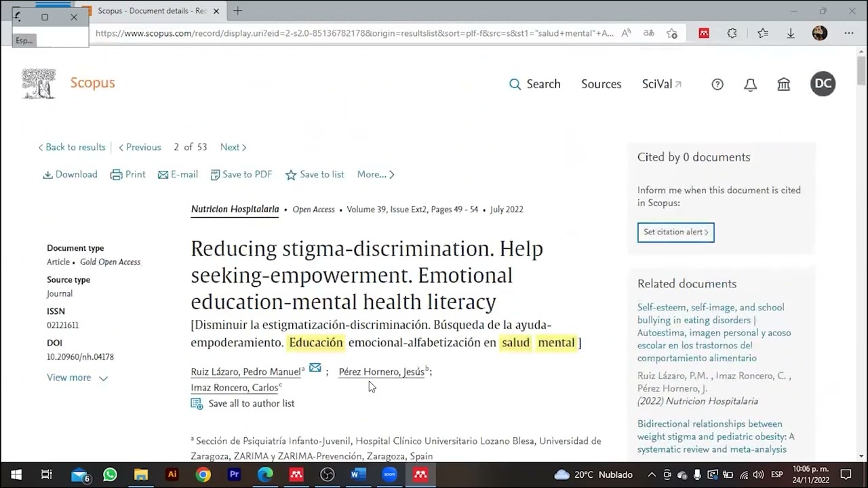
Task: Go to the Previous document
Action: 140,147
